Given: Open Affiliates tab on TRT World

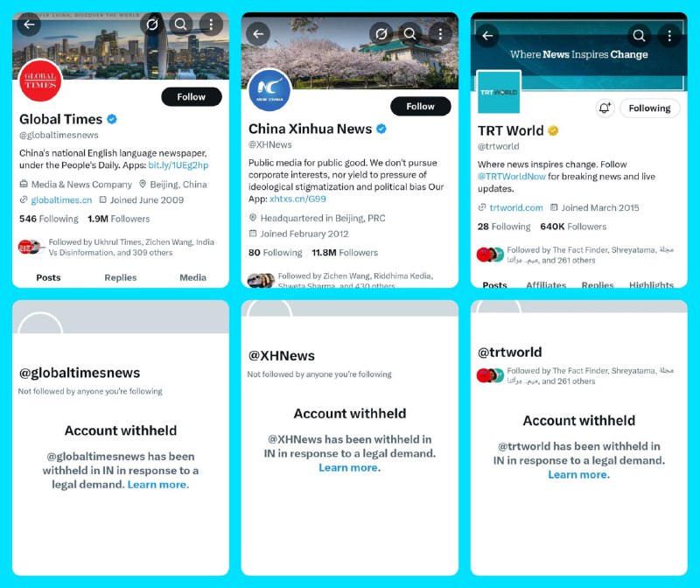Looking at the screenshot, I should click(546, 284).
